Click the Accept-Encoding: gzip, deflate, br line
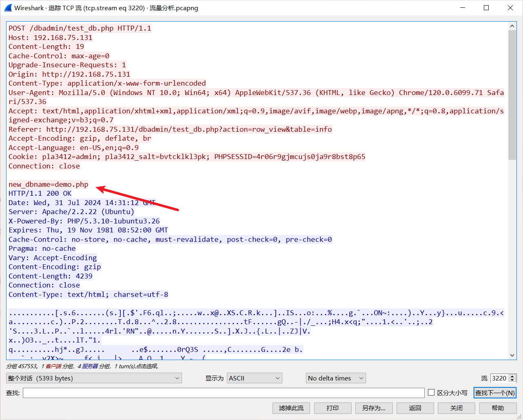 80,138
